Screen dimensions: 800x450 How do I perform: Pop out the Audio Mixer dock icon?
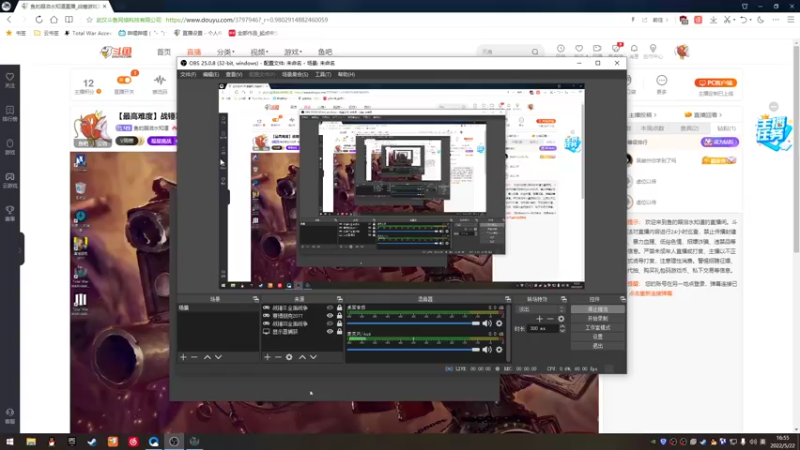point(508,299)
